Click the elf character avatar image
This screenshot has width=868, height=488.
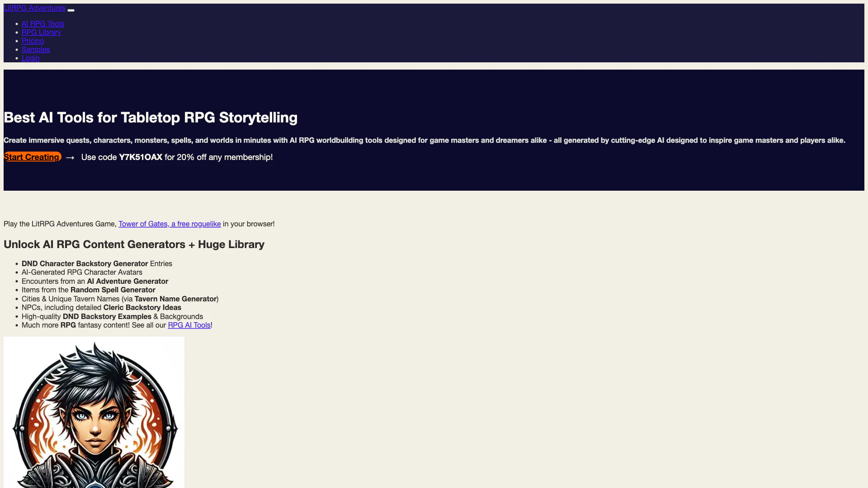click(94, 412)
